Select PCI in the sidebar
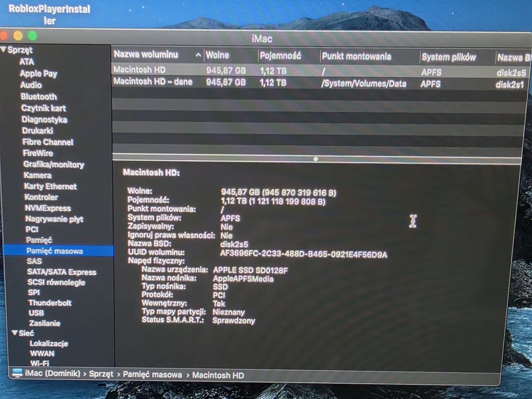The width and height of the screenshot is (532, 399). pos(32,229)
